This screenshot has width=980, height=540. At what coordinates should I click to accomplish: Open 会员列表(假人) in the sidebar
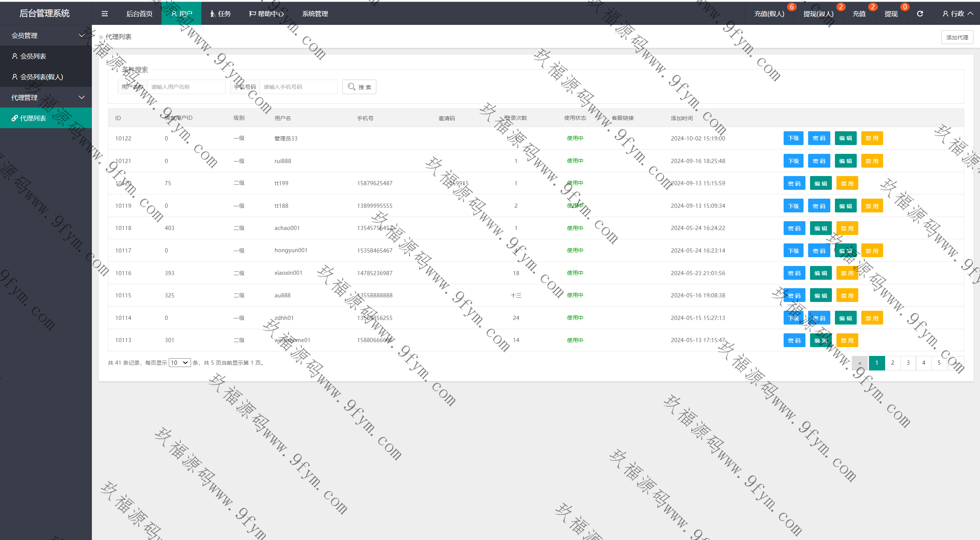coord(41,77)
